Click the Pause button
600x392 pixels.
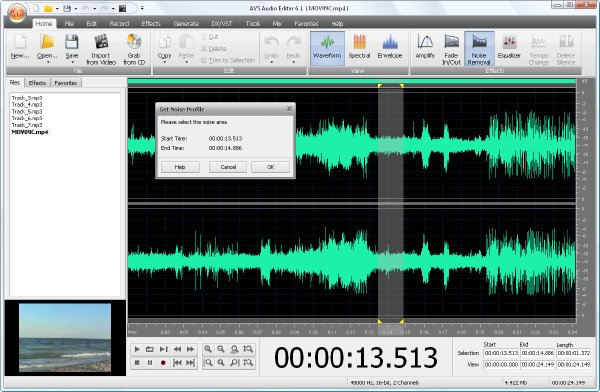(x=150, y=363)
